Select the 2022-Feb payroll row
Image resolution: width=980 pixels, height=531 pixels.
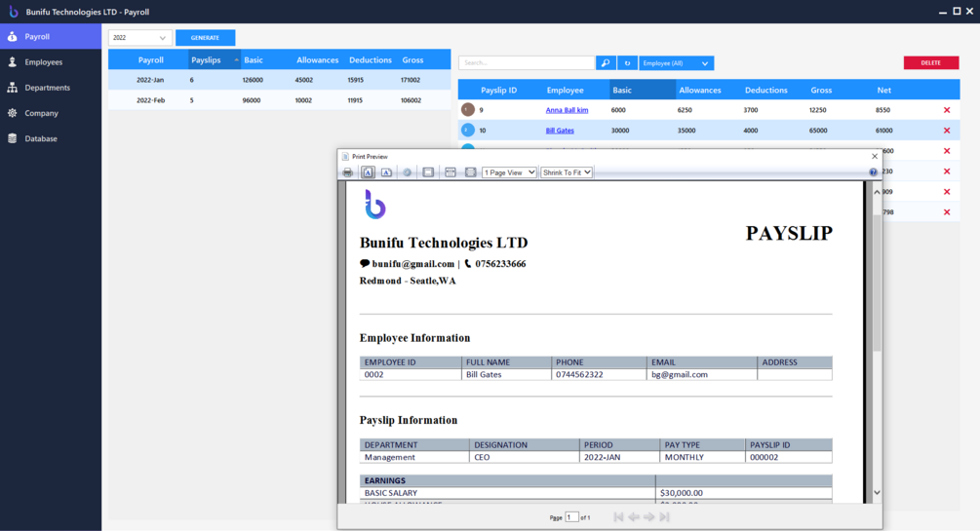point(280,100)
